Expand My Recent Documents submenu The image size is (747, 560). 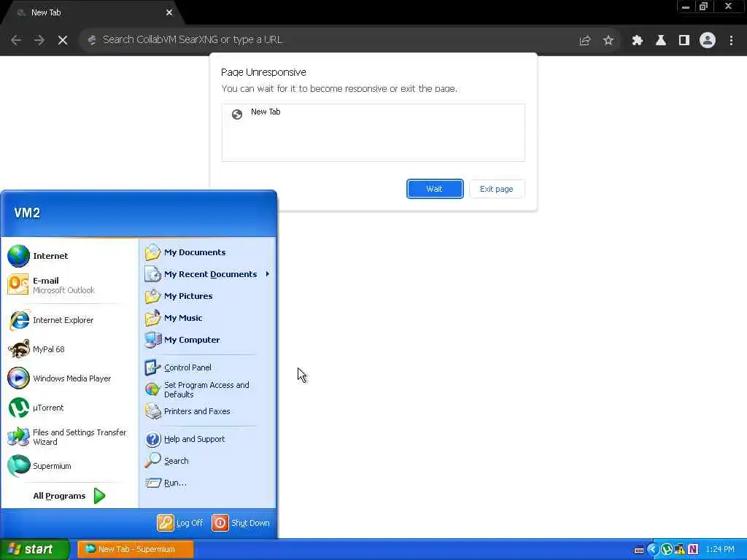click(x=208, y=274)
